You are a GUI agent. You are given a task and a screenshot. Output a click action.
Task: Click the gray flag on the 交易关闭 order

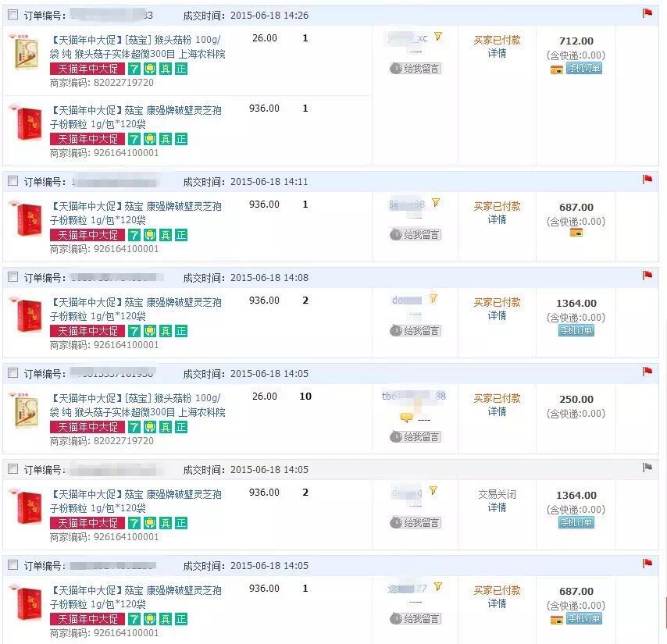coord(647,468)
